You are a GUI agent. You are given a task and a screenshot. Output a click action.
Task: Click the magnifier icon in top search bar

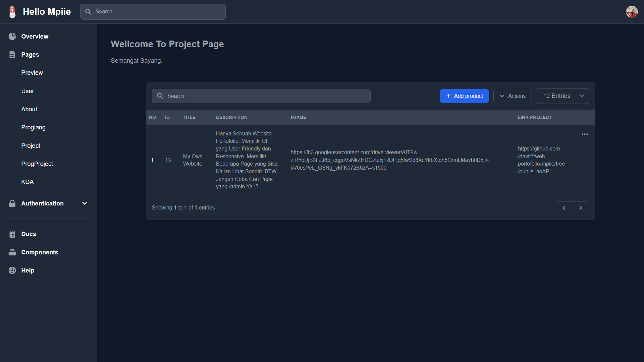pyautogui.click(x=89, y=11)
